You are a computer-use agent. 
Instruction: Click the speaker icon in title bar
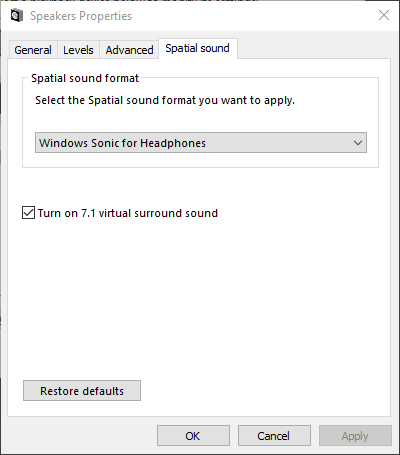tap(17, 16)
